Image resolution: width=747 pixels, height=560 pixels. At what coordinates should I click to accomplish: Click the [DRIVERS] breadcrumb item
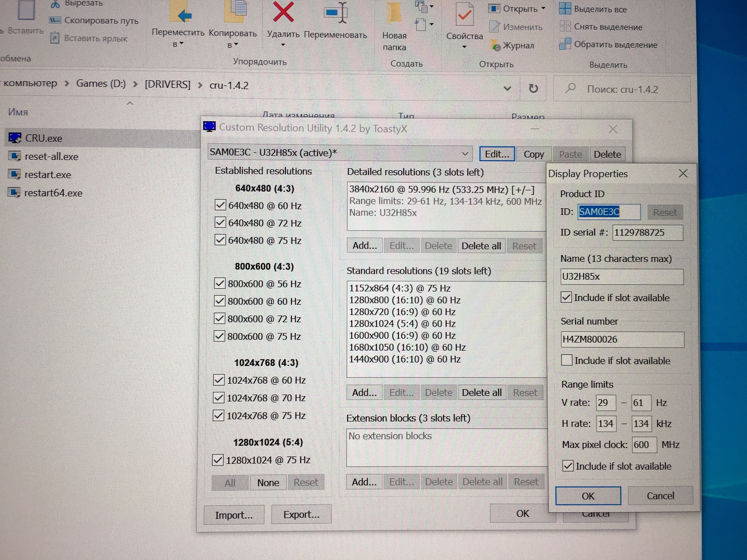pos(167,84)
